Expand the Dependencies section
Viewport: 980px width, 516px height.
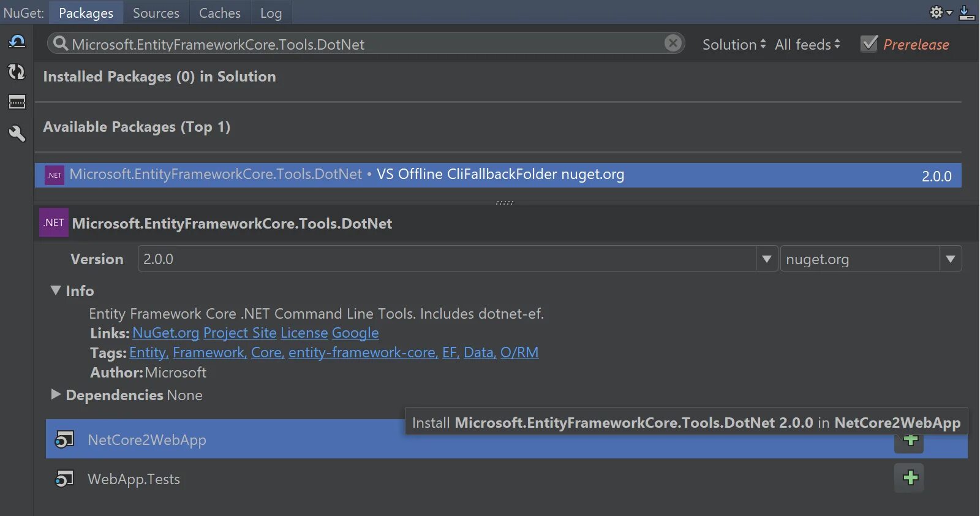pos(56,395)
